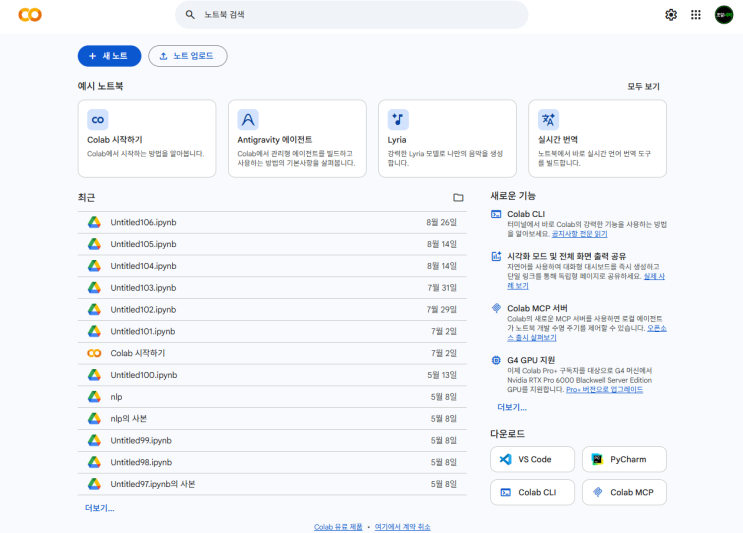Click the Drive icon of nlp의 사본
The image size is (743, 533).
(x=94, y=418)
